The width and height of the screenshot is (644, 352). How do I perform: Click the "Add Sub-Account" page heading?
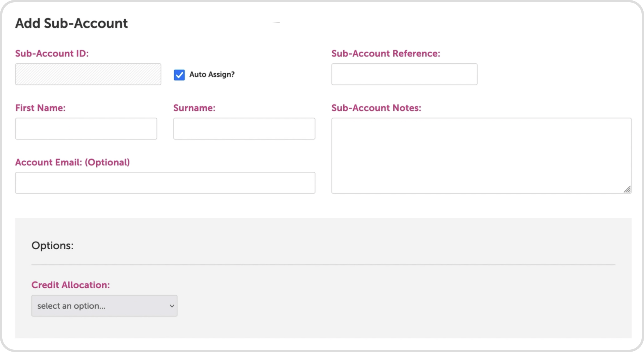coord(71,24)
